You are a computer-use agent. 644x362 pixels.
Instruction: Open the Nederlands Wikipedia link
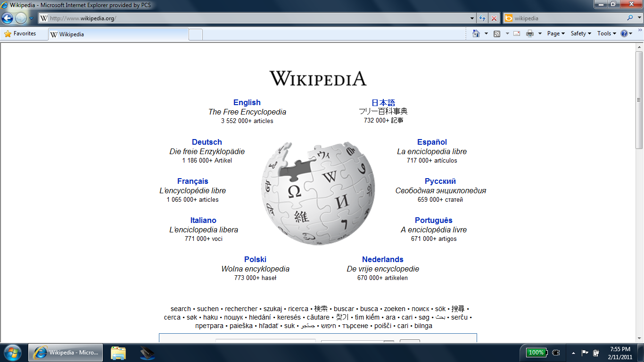pyautogui.click(x=383, y=259)
